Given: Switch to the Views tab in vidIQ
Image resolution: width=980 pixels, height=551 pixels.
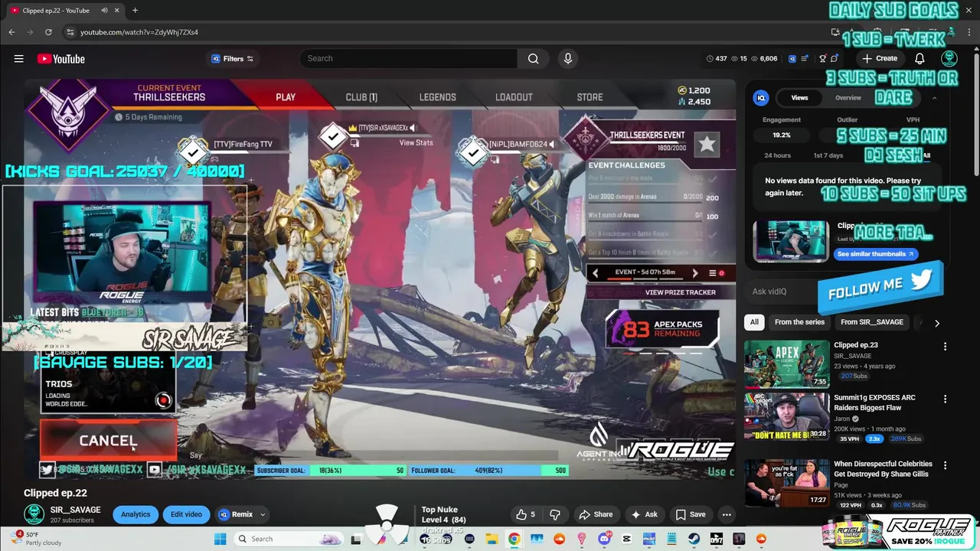Looking at the screenshot, I should pyautogui.click(x=799, y=98).
